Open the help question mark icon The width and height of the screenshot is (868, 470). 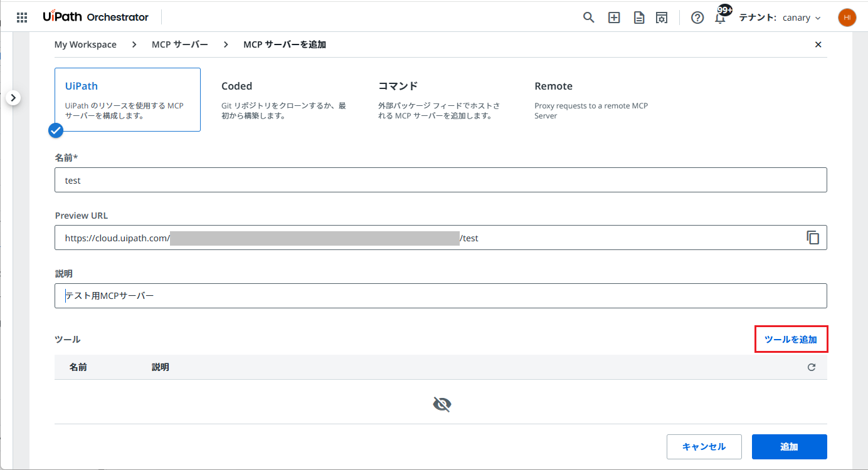click(697, 18)
